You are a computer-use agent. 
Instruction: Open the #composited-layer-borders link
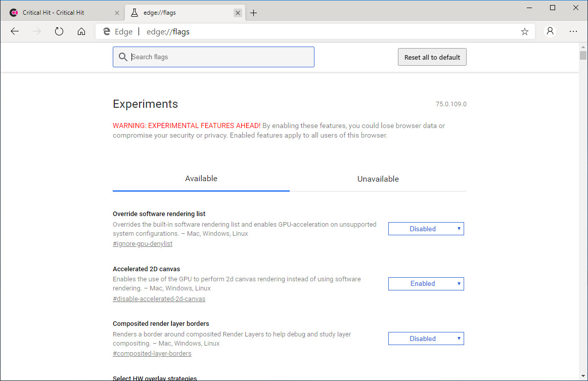(152, 354)
